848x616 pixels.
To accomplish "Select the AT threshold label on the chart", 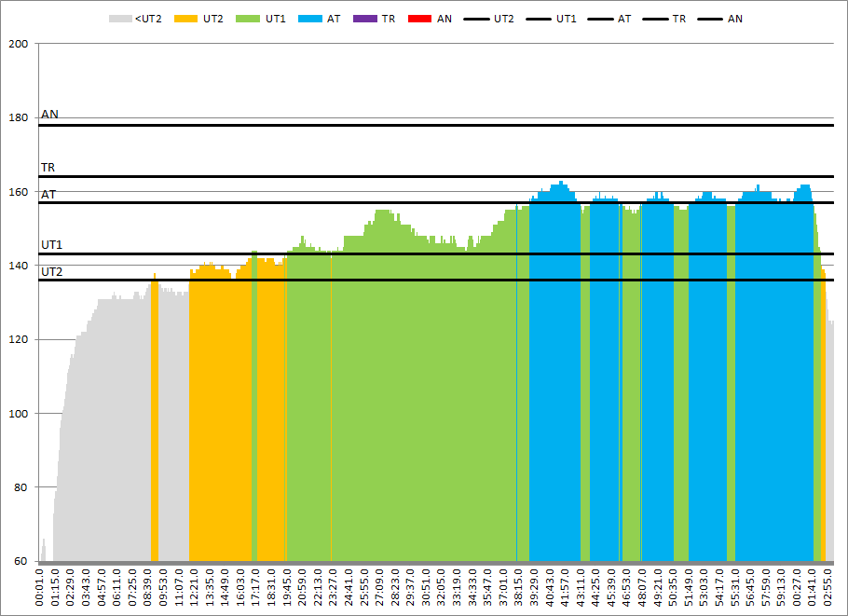I will click(48, 194).
